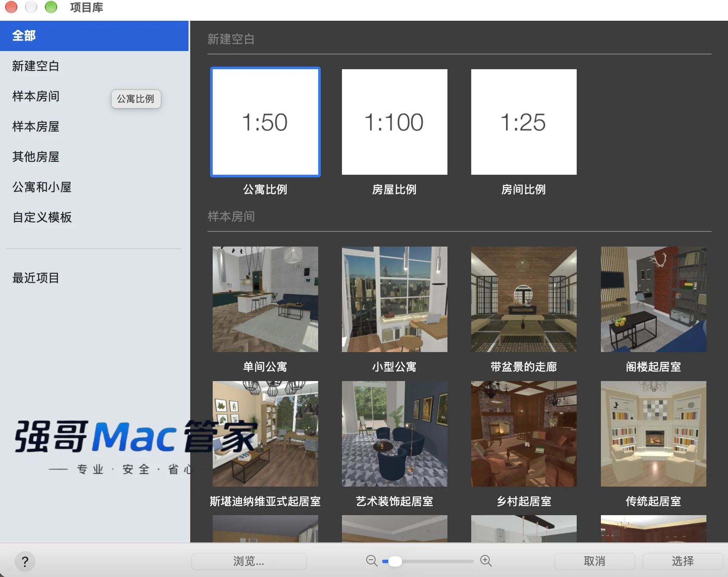
Task: Open the 其他房屋 sidebar category
Action: 94,157
